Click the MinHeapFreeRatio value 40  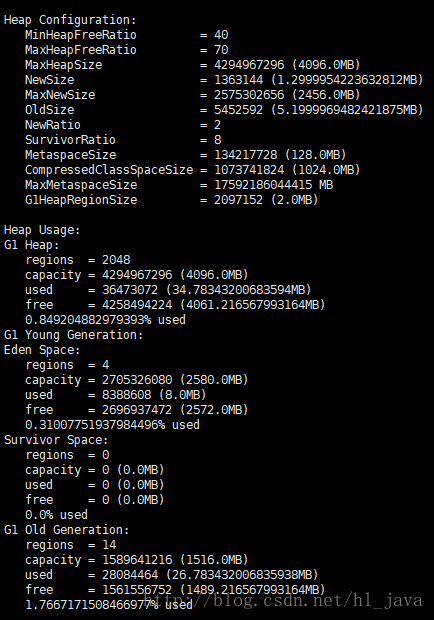click(x=221, y=35)
